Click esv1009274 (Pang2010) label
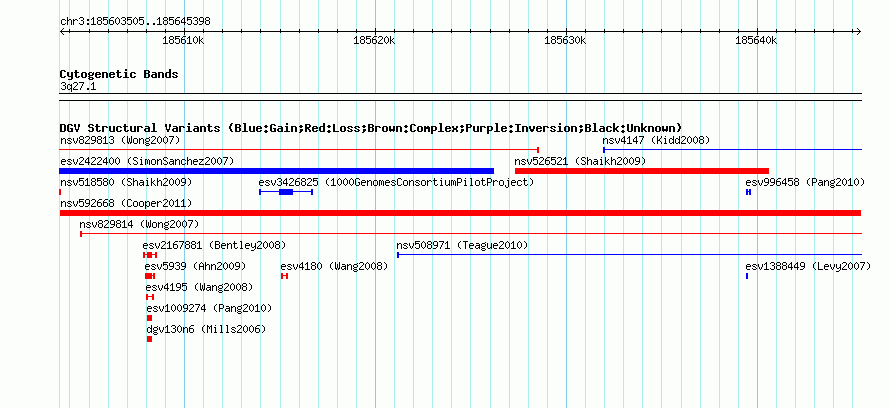890x408 pixels. (x=209, y=308)
